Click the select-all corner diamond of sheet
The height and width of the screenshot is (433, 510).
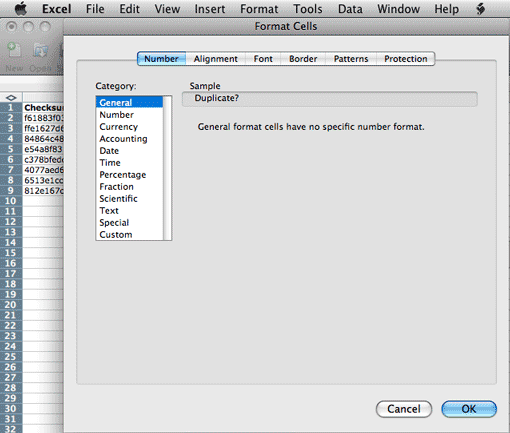pos(11,98)
